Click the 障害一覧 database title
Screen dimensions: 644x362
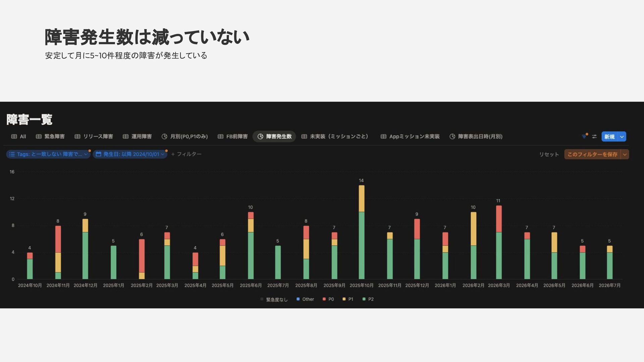click(29, 119)
